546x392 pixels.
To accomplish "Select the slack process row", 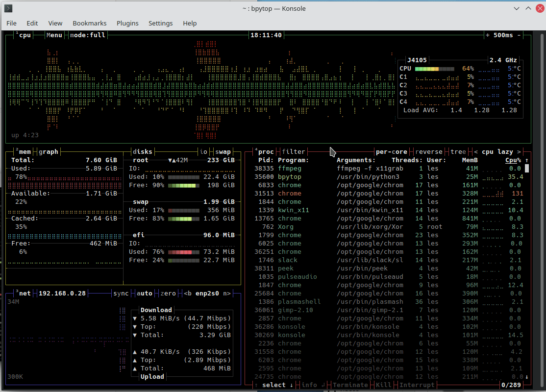I will pyautogui.click(x=388, y=260).
